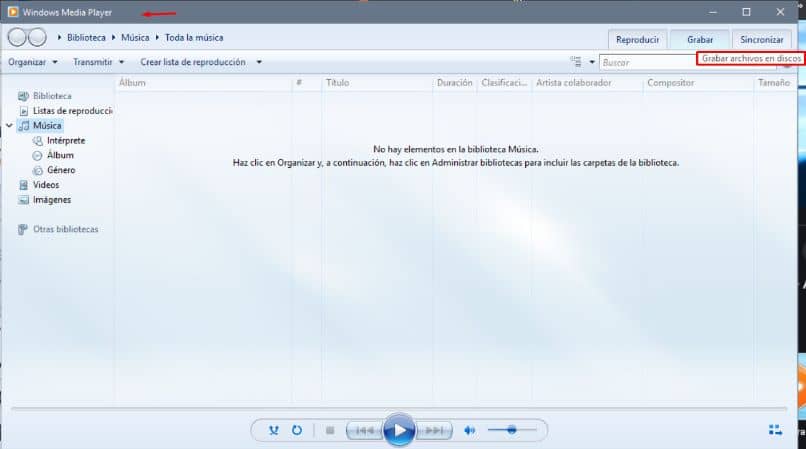This screenshot has height=449, width=806.
Task: Collapse the Música tree node
Action: 9,125
